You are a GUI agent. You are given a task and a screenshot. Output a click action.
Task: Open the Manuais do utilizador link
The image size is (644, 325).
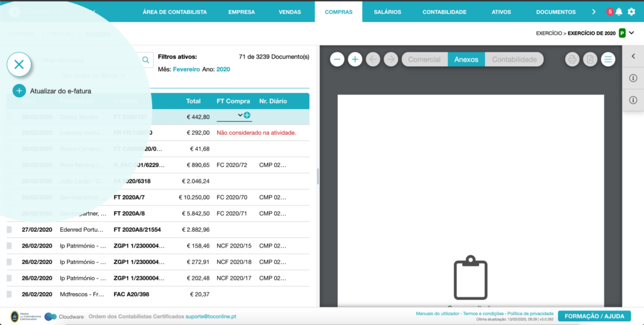[438, 314]
